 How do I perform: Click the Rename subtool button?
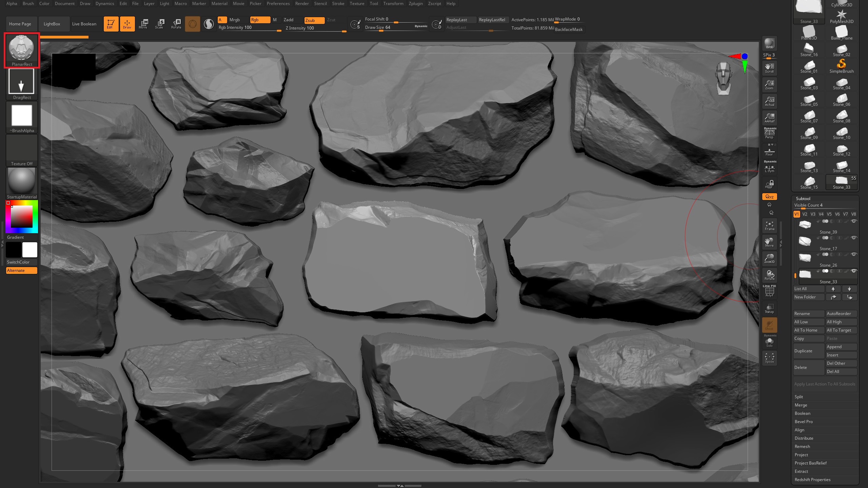[x=809, y=313]
